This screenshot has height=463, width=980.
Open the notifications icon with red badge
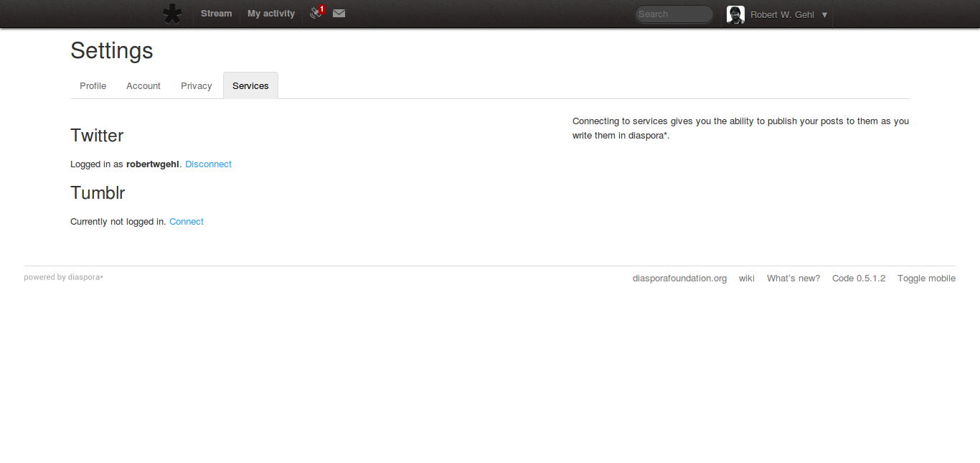coord(317,12)
